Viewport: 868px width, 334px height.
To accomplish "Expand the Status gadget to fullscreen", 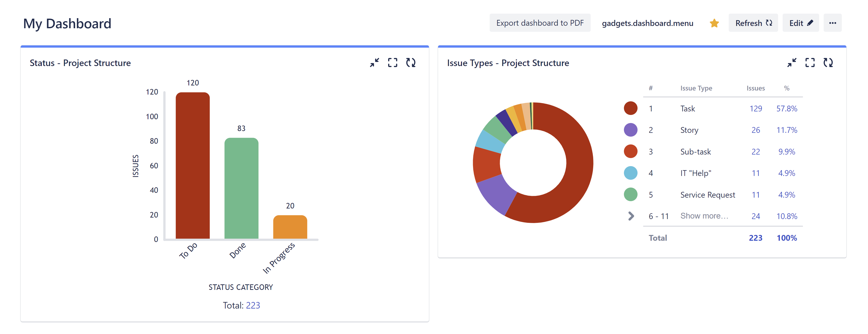I will 392,63.
